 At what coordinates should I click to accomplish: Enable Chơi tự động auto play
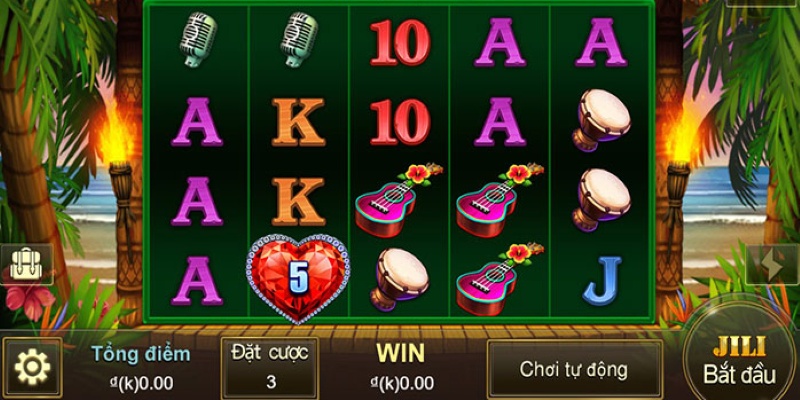coord(574,369)
